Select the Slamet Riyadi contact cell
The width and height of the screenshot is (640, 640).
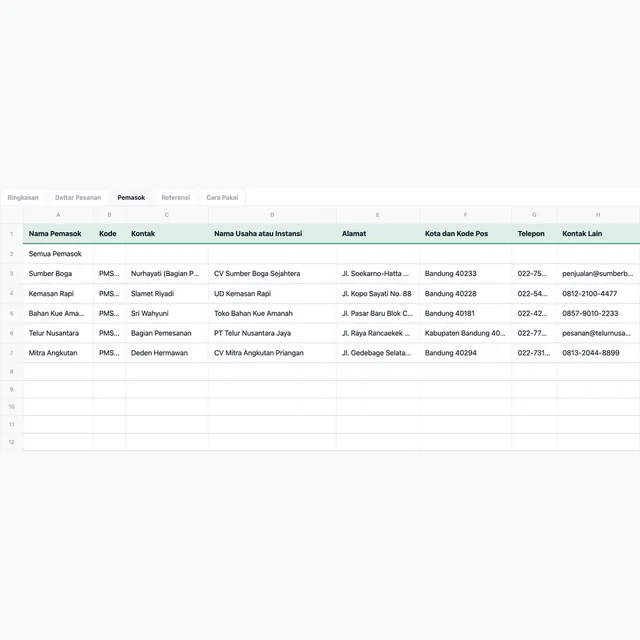click(x=167, y=293)
